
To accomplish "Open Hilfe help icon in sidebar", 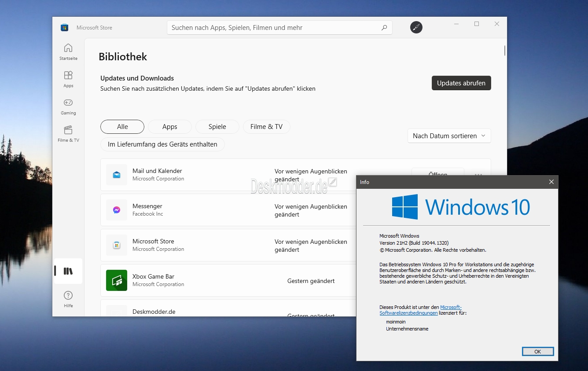I will pyautogui.click(x=68, y=299).
